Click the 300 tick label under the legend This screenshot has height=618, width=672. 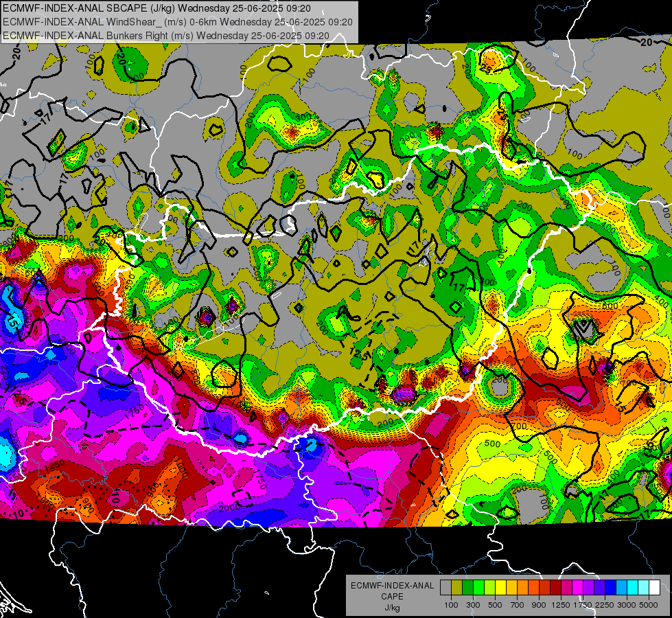click(x=473, y=605)
